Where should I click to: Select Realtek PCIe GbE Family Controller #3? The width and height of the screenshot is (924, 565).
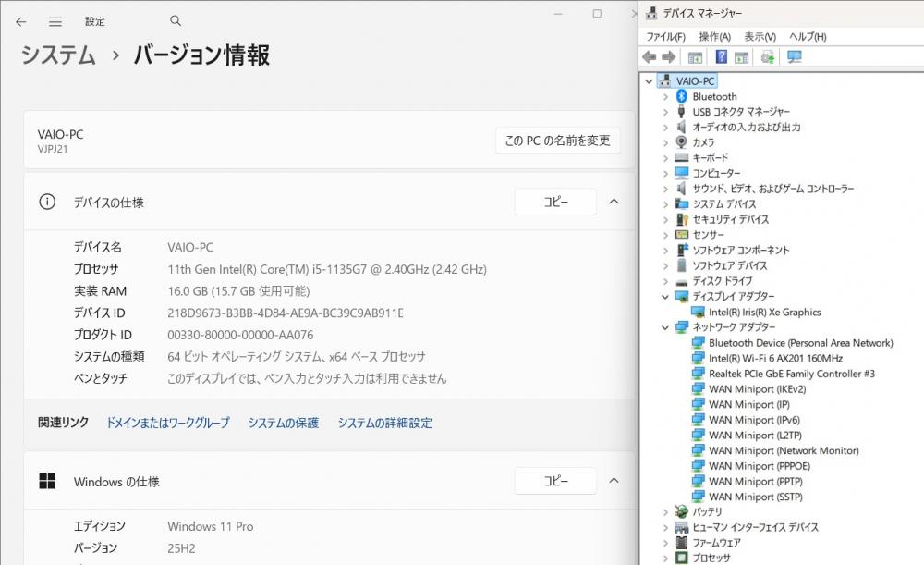click(x=792, y=374)
